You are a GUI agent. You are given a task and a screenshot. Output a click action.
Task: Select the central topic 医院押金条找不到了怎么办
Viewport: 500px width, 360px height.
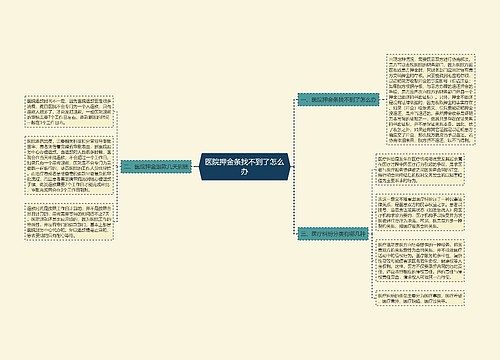pyautogui.click(x=244, y=167)
